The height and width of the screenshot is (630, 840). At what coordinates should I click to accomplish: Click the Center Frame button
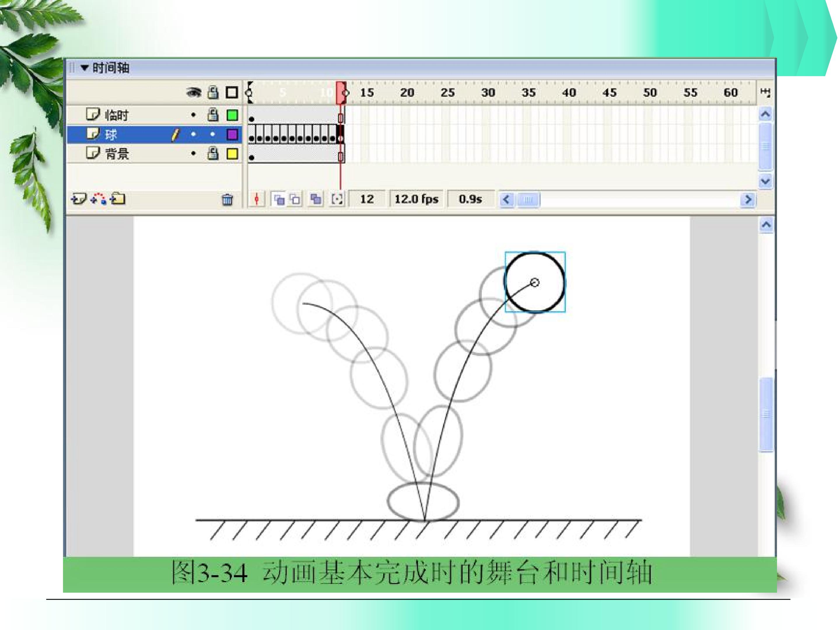257,199
